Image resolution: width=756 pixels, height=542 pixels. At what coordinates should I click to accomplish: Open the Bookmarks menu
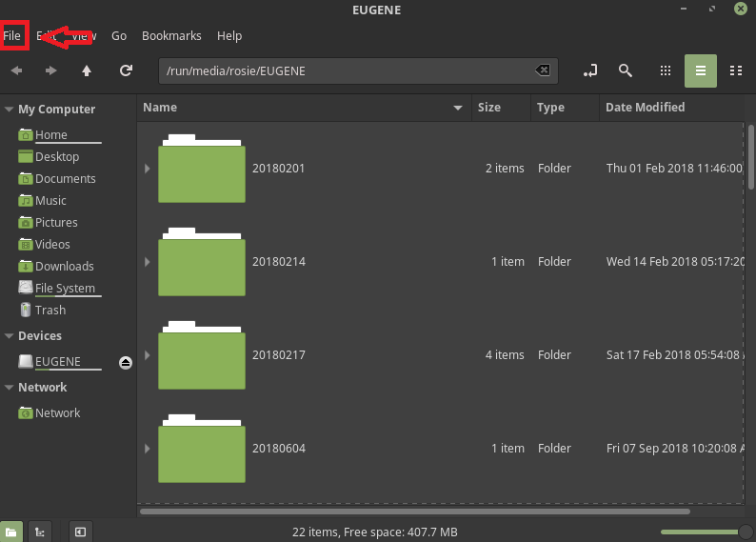point(171,35)
